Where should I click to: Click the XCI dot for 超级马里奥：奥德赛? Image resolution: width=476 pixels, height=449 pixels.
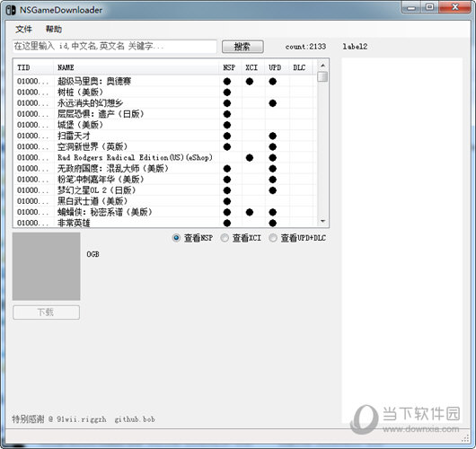click(250, 82)
